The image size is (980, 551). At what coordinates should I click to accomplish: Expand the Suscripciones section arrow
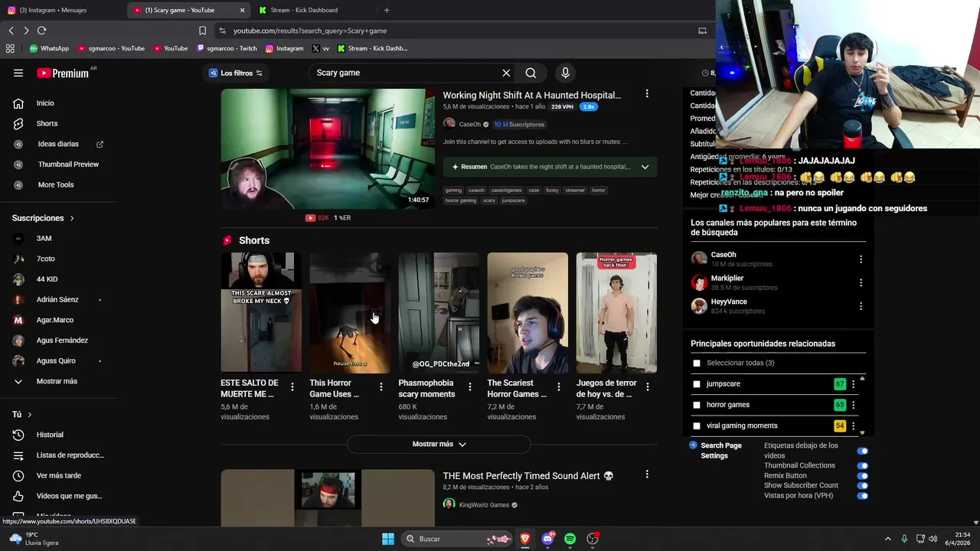coord(72,218)
